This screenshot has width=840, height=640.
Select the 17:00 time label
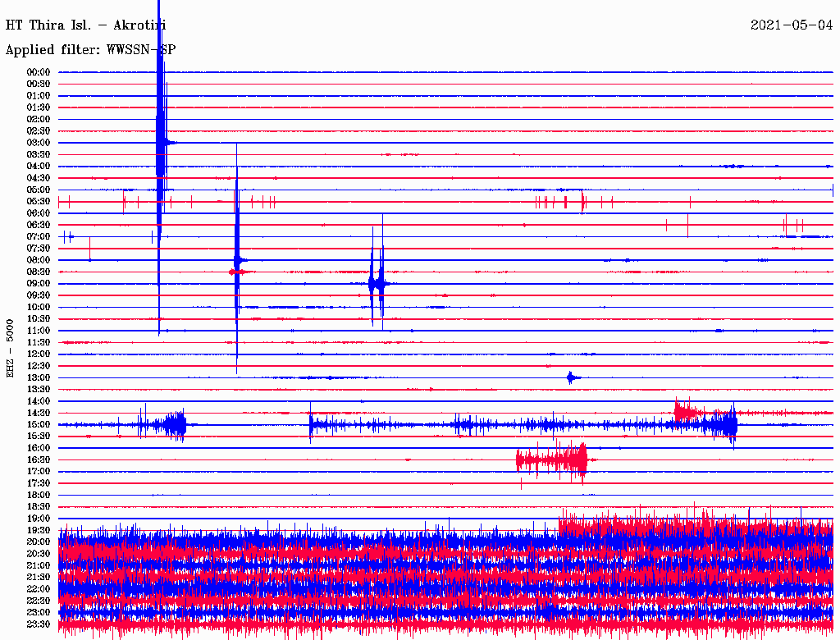tap(38, 472)
